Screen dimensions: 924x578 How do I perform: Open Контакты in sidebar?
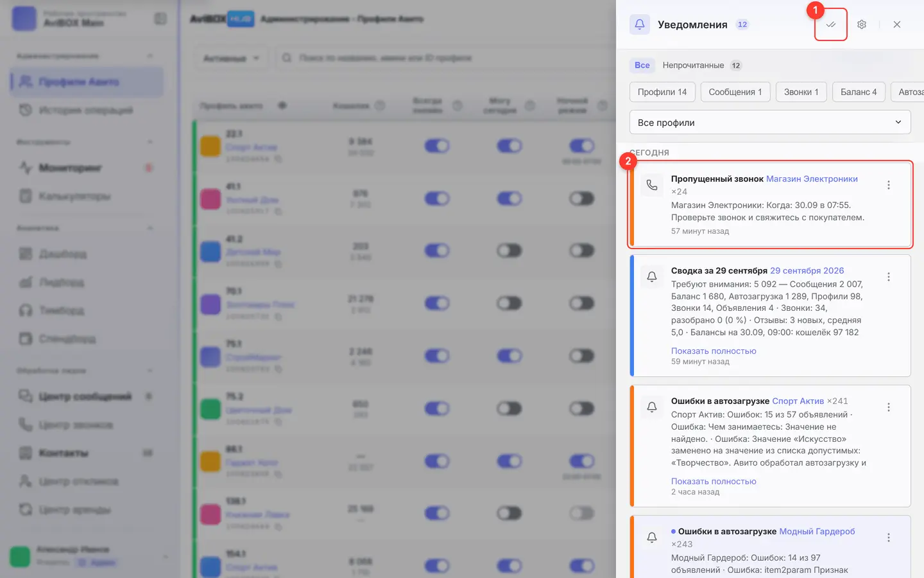(87, 453)
